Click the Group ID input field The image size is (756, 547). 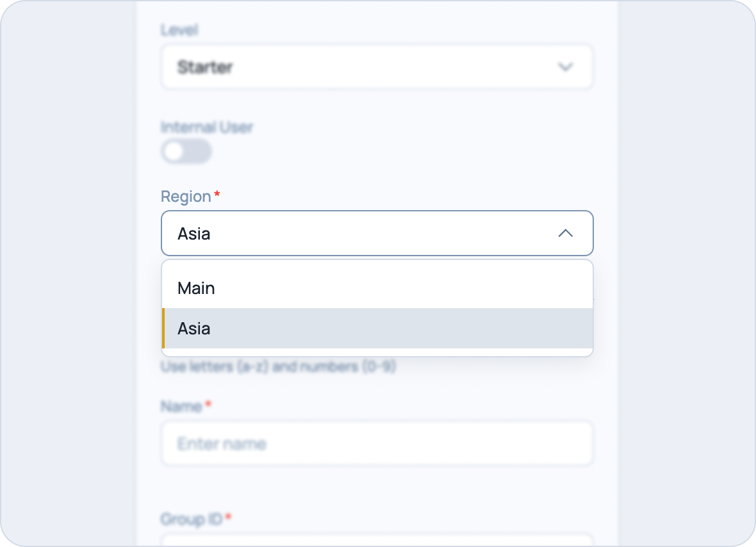click(377, 540)
